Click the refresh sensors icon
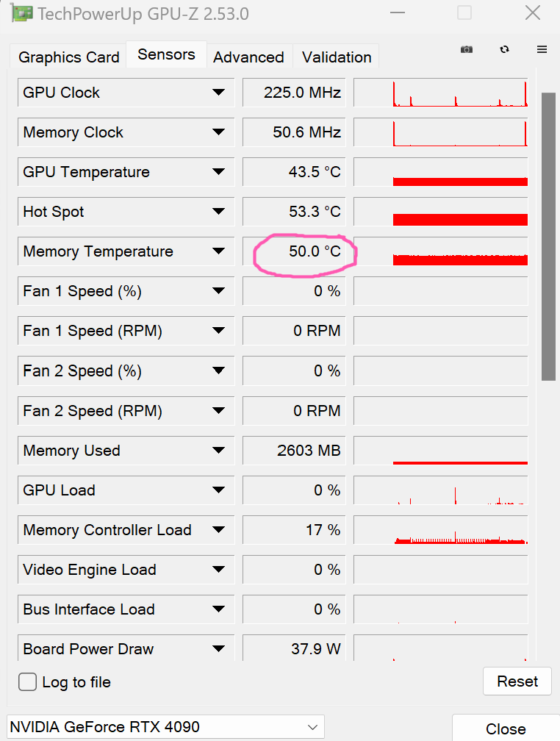Image resolution: width=560 pixels, height=741 pixels. pos(504,49)
